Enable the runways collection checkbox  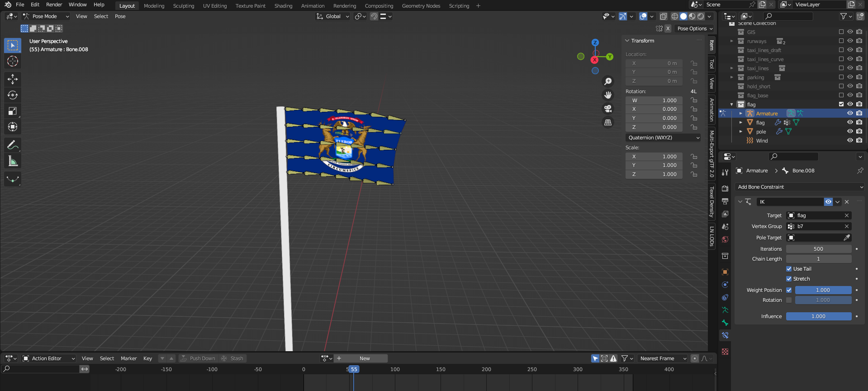pos(841,41)
